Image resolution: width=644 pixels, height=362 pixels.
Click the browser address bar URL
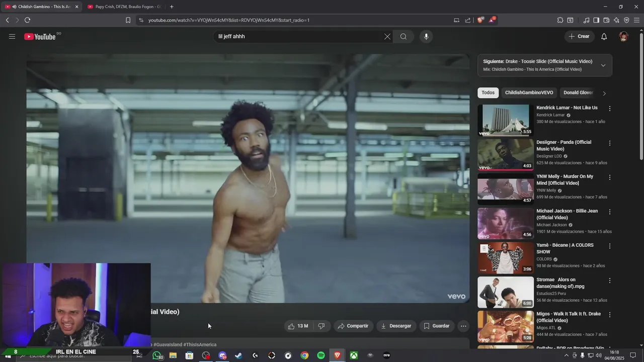(229, 20)
